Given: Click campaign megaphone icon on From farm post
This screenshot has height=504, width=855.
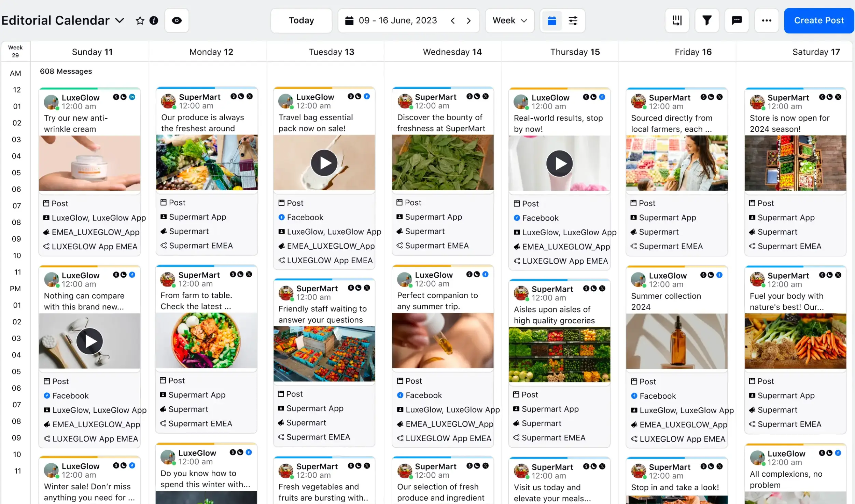Looking at the screenshot, I should tap(163, 409).
